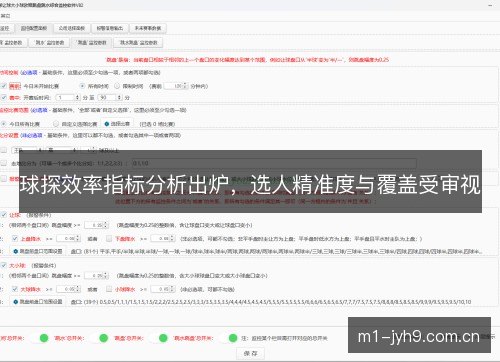Click the 让球 跳盘幅度 spinner field

click(x=97, y=225)
